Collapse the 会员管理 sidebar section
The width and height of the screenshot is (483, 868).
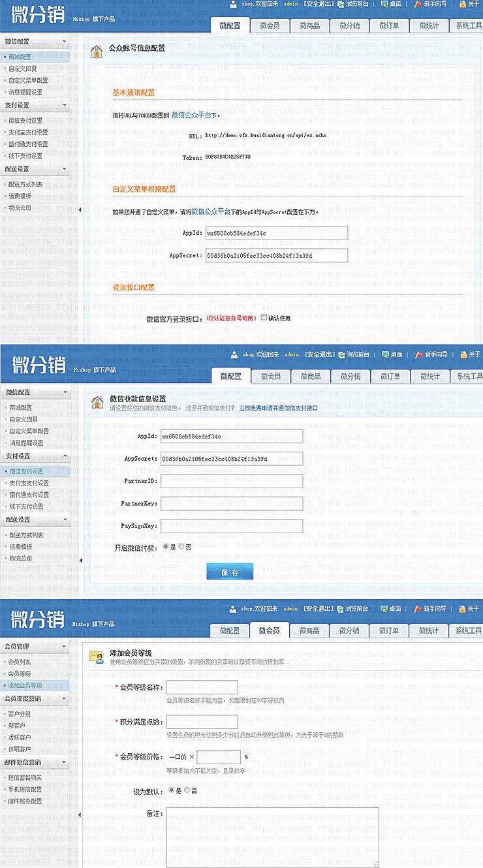(64, 647)
